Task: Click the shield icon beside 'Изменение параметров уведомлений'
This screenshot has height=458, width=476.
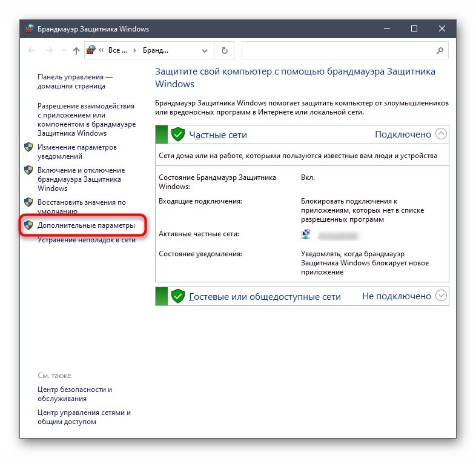Action: [x=28, y=147]
